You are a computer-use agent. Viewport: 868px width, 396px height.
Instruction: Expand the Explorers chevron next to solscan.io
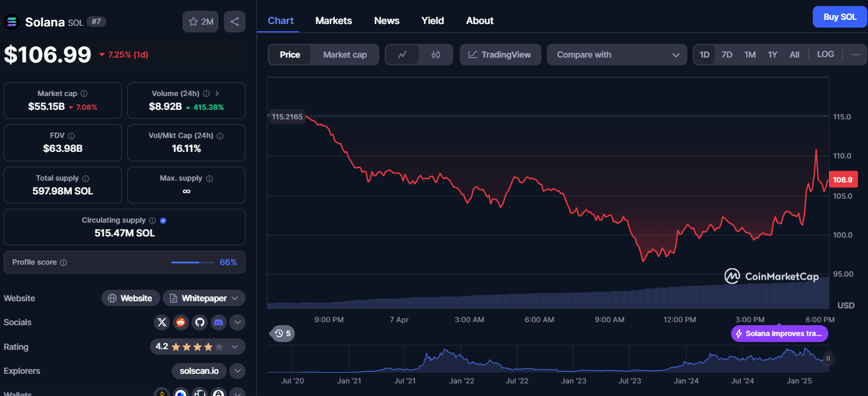(238, 371)
